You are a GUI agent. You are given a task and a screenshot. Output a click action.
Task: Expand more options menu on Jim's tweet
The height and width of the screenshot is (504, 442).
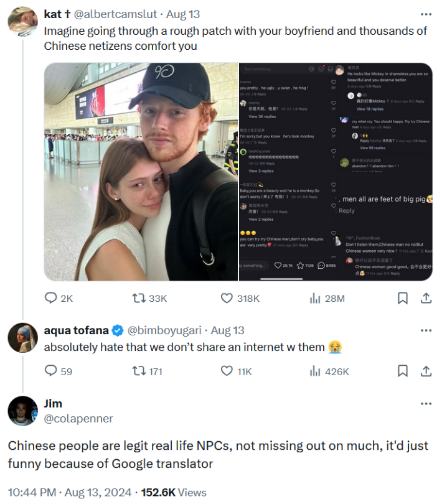click(x=426, y=403)
